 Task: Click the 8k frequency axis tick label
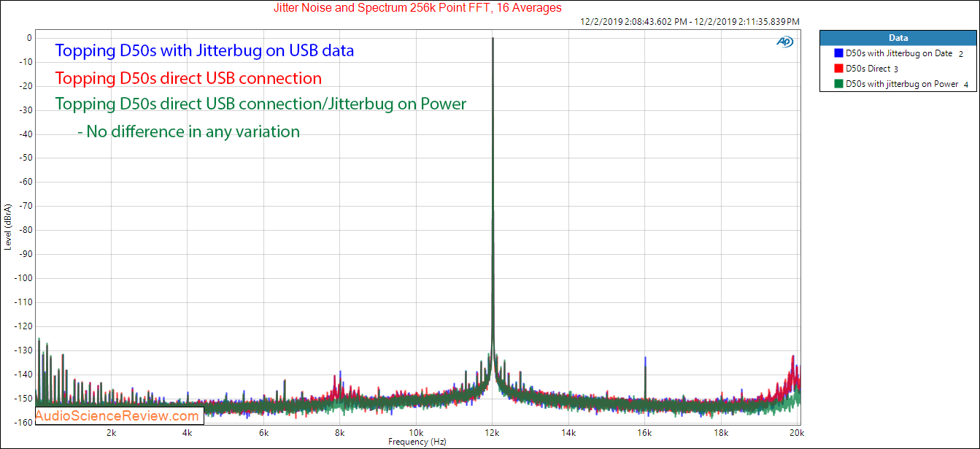pos(340,432)
